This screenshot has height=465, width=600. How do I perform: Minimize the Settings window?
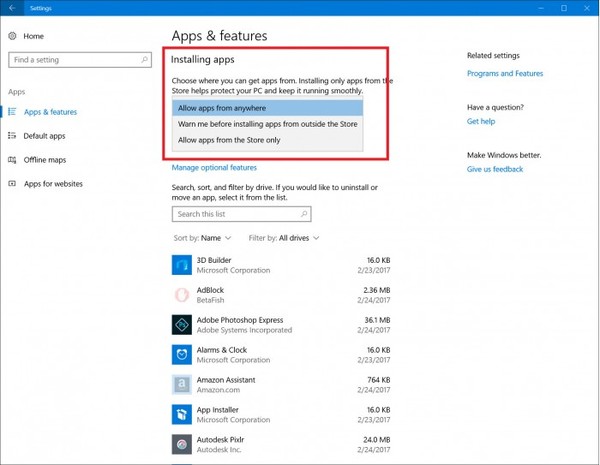541,8
